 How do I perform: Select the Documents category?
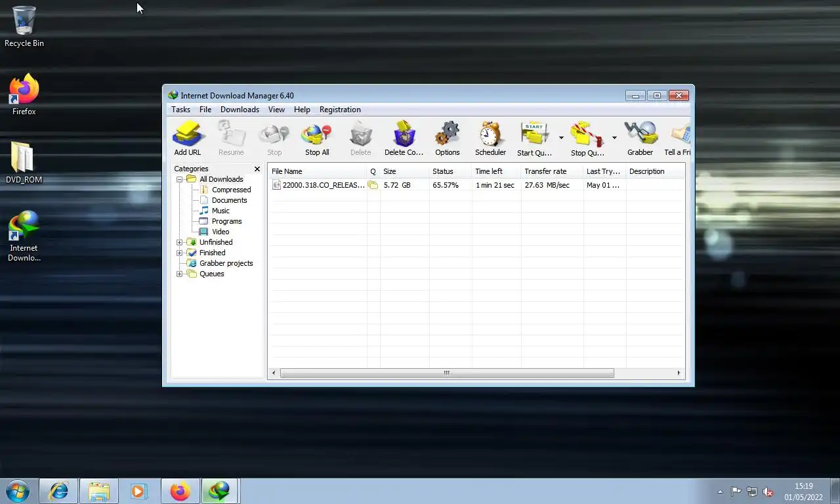(x=229, y=200)
